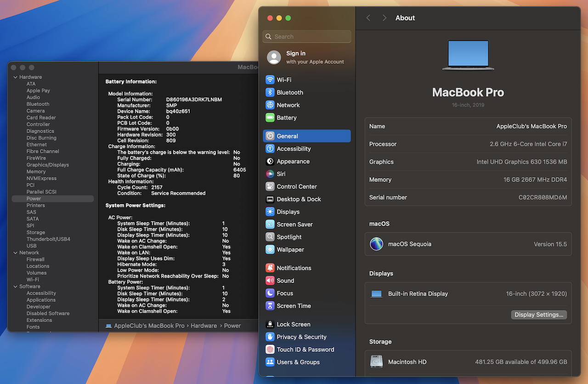This screenshot has height=384, width=588.
Task: Open Siri settings via its icon
Action: (270, 174)
